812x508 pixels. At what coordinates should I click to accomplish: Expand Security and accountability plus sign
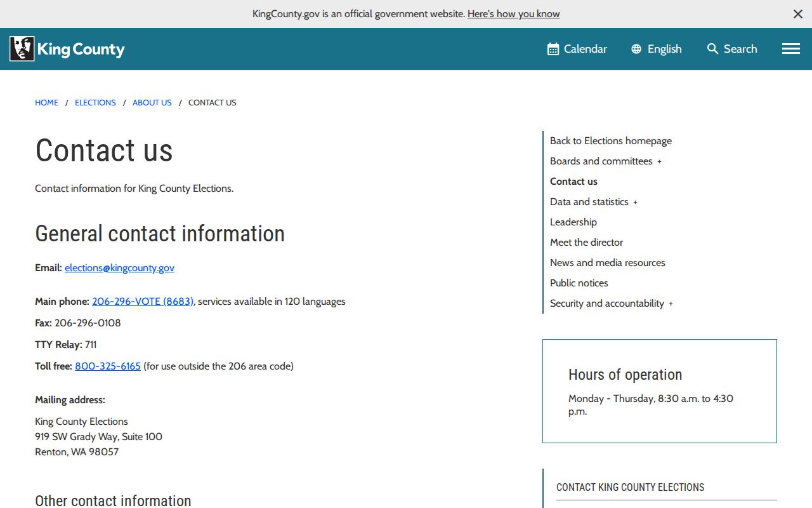671,304
